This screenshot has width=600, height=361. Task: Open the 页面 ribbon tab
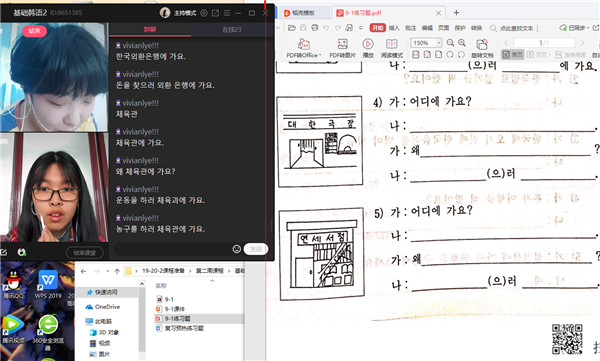click(443, 28)
